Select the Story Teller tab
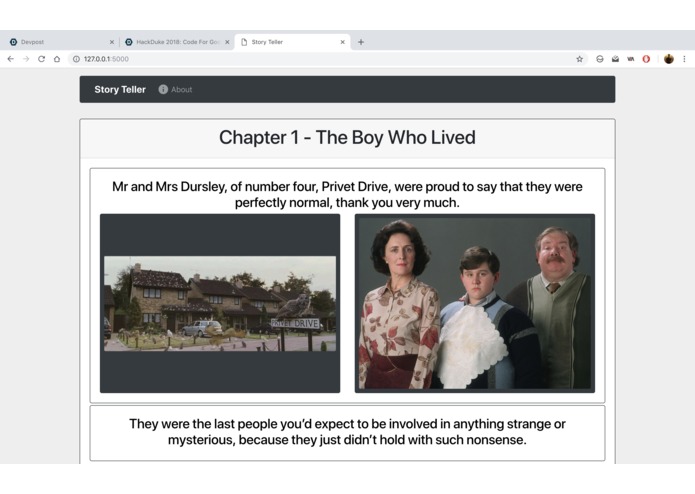 click(293, 42)
